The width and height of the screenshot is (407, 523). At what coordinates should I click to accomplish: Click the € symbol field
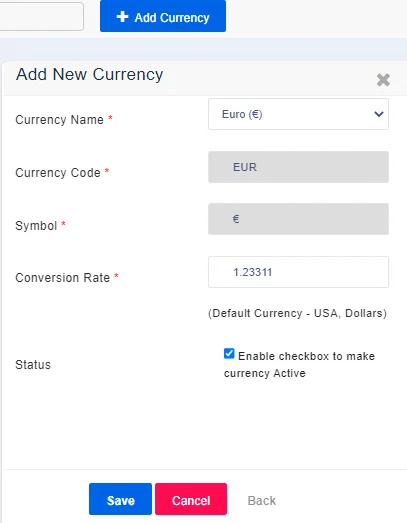click(298, 219)
